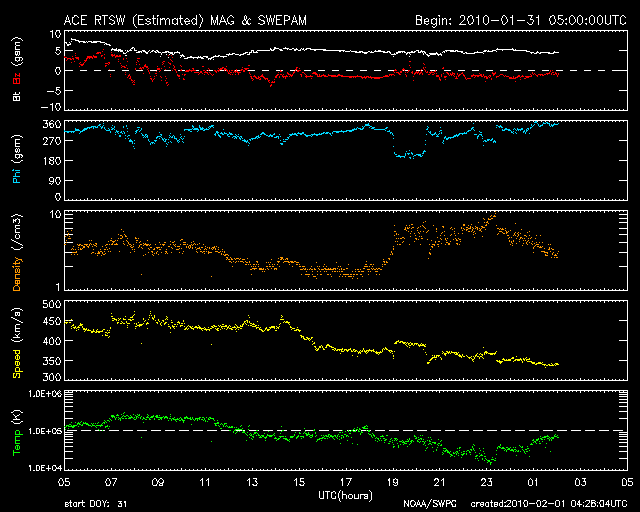
Task: Click the '05' hour label at the x-axis start
Action: coord(64,482)
